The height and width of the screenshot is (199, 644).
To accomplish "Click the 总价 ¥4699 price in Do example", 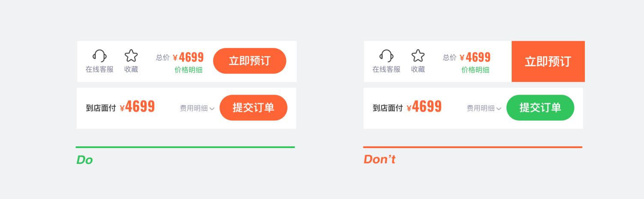I will click(x=188, y=57).
